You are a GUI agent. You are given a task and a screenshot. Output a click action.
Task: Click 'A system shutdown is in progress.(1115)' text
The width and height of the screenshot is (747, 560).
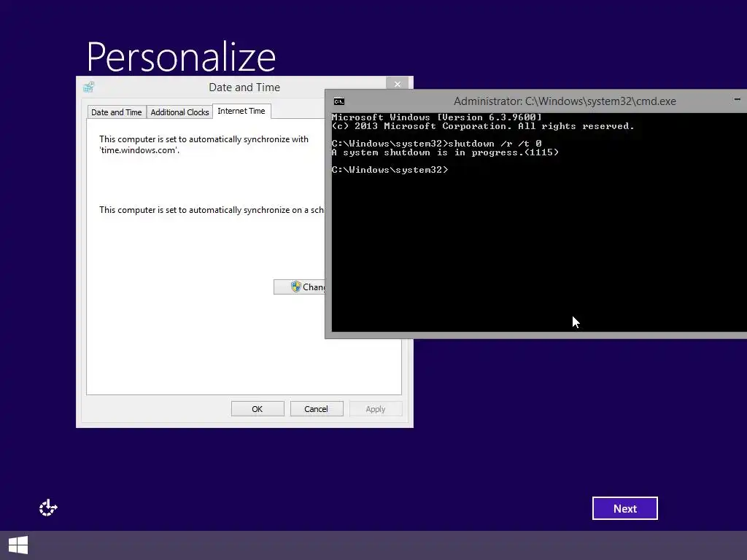[x=445, y=152]
